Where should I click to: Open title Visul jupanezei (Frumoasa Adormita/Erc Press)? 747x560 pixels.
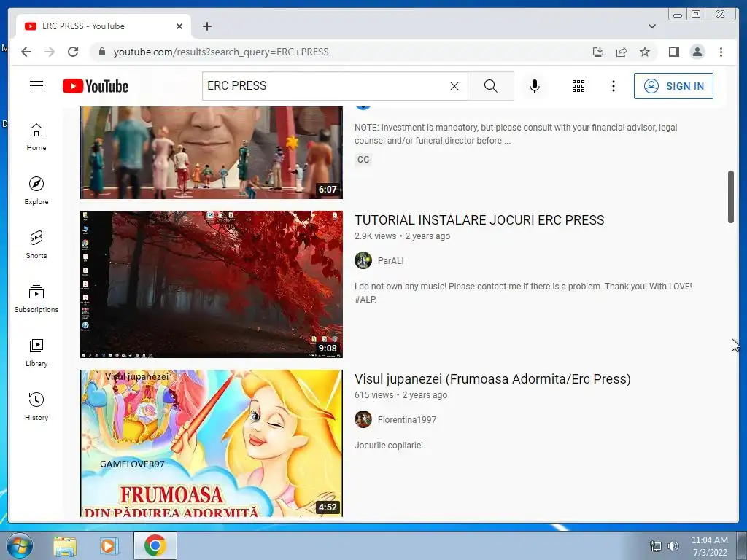coord(492,379)
